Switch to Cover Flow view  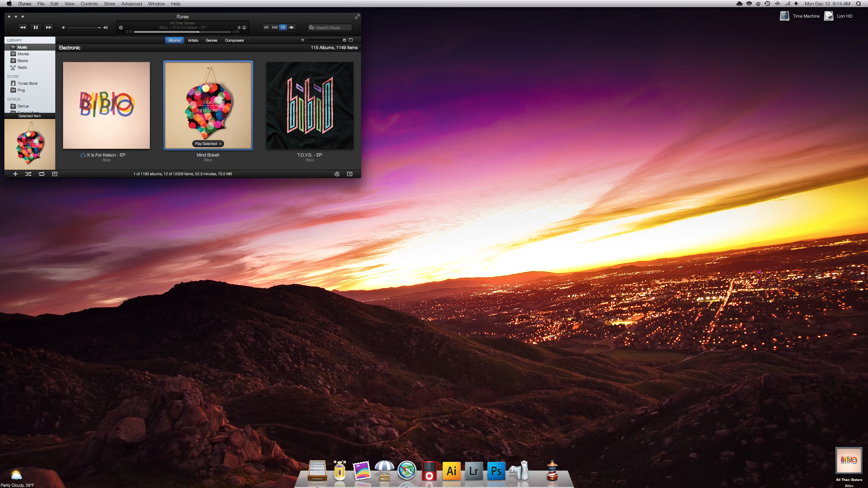pyautogui.click(x=291, y=27)
